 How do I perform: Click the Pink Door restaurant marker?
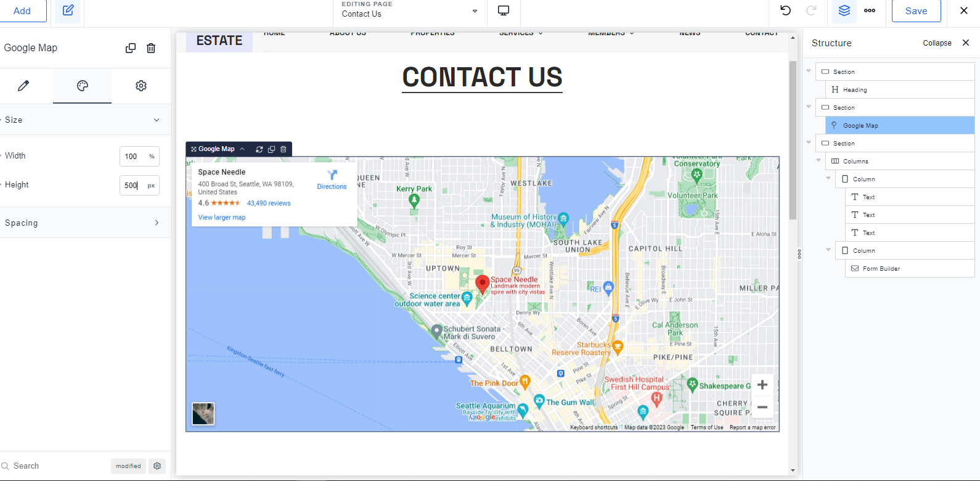pyautogui.click(x=525, y=382)
